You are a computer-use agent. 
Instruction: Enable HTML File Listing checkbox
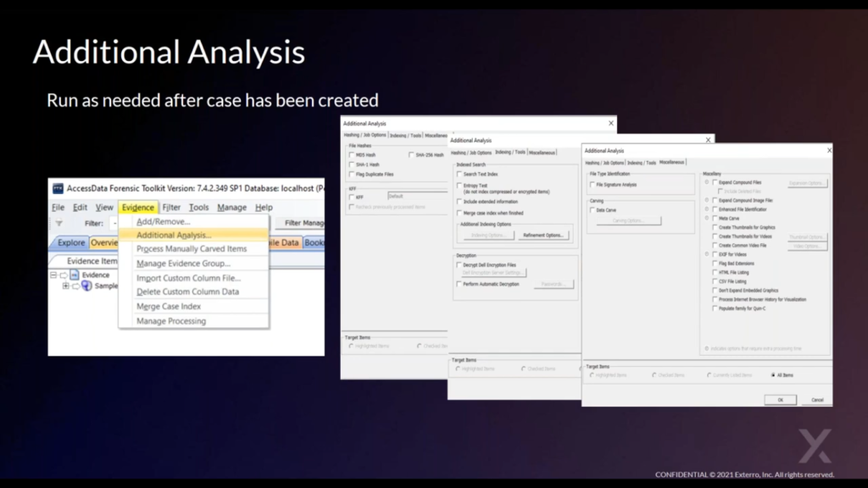tap(715, 272)
